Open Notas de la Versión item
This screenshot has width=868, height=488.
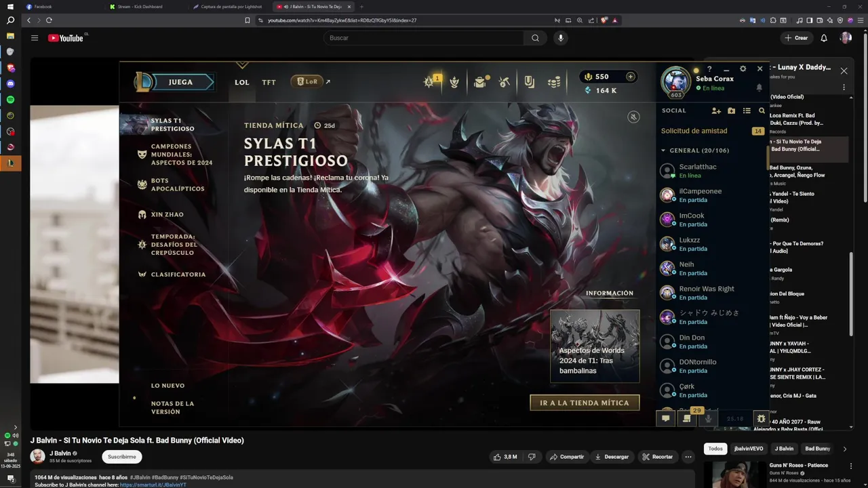[174, 407]
